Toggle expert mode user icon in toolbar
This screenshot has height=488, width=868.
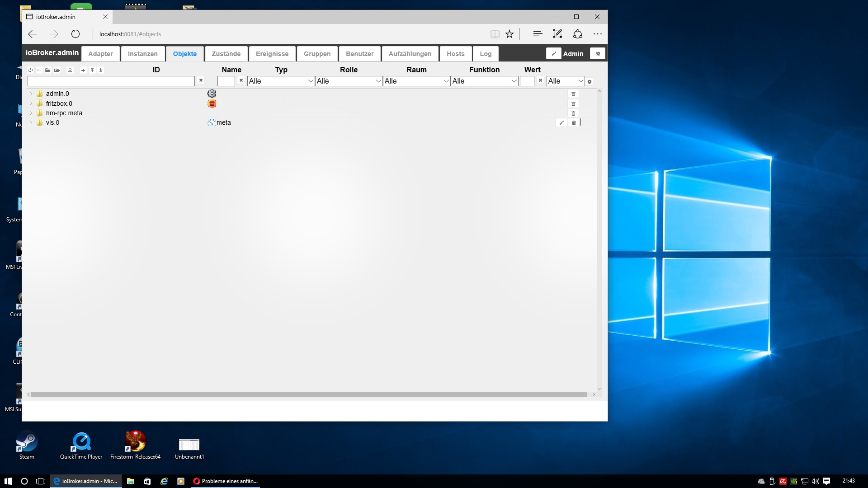pos(70,70)
